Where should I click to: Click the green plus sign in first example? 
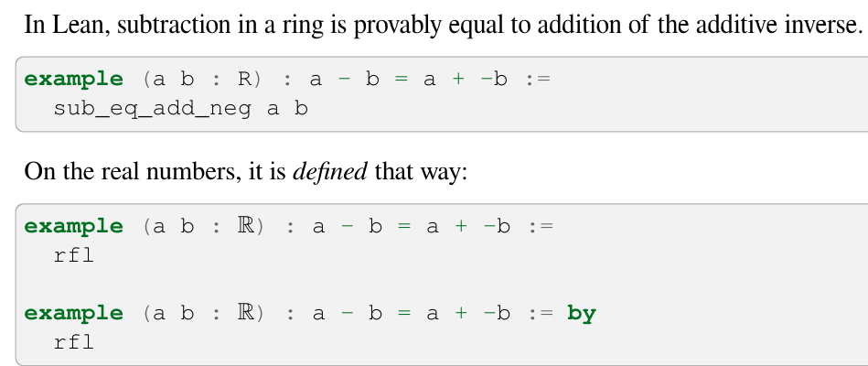click(458, 80)
